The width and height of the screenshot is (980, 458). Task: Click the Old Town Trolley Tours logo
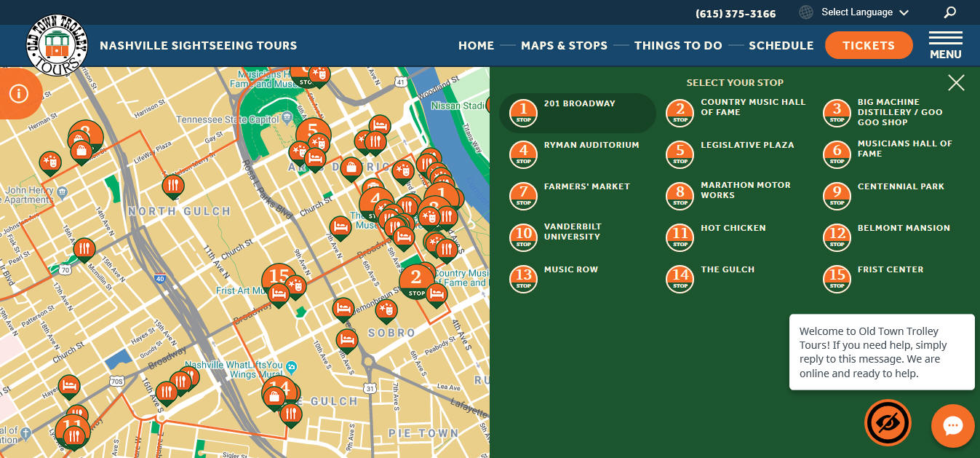[x=57, y=45]
